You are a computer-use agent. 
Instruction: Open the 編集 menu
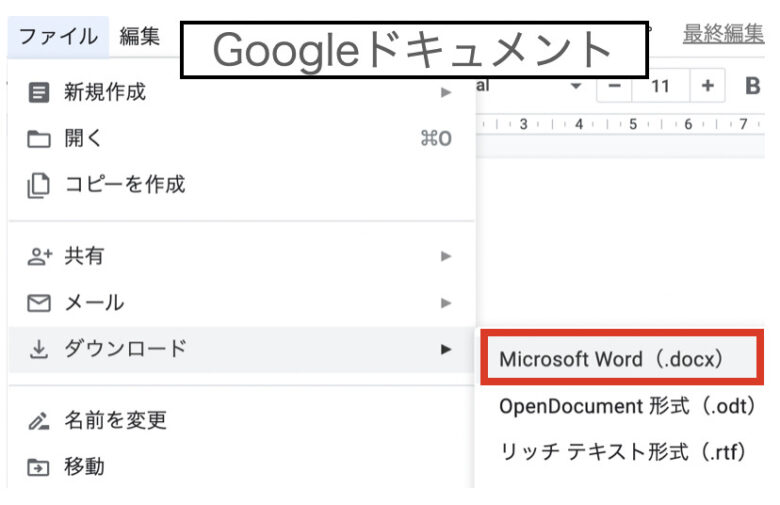[140, 37]
